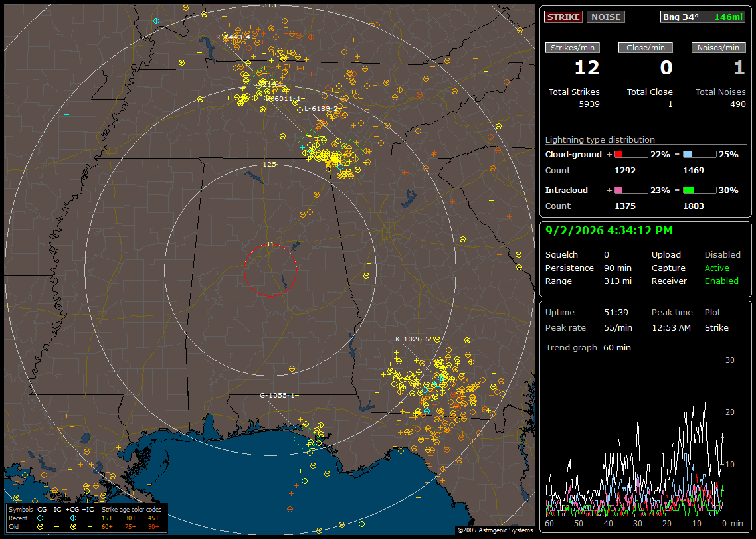
Task: Click the 125 range ring label
Action: point(270,164)
